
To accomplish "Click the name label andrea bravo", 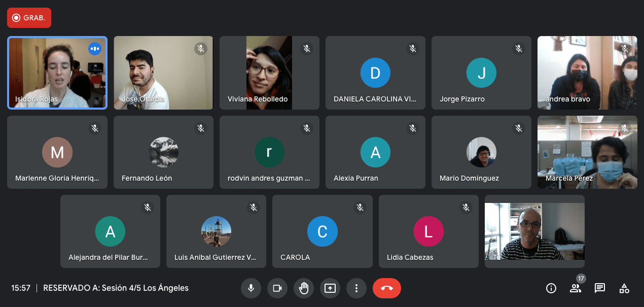I will 568,99.
